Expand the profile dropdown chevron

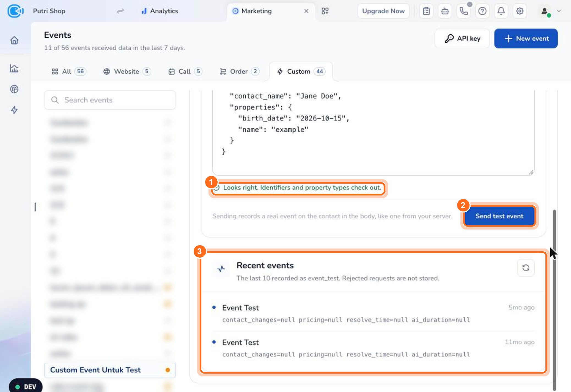pos(559,11)
